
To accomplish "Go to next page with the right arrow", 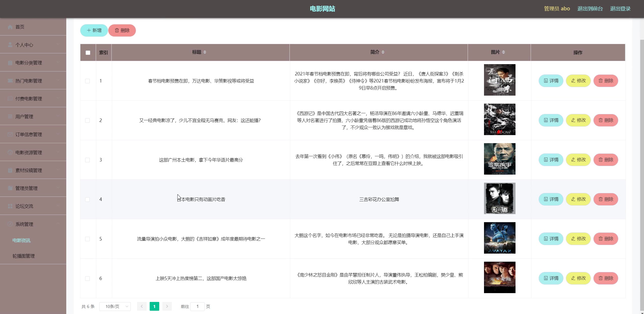I will 167,306.
